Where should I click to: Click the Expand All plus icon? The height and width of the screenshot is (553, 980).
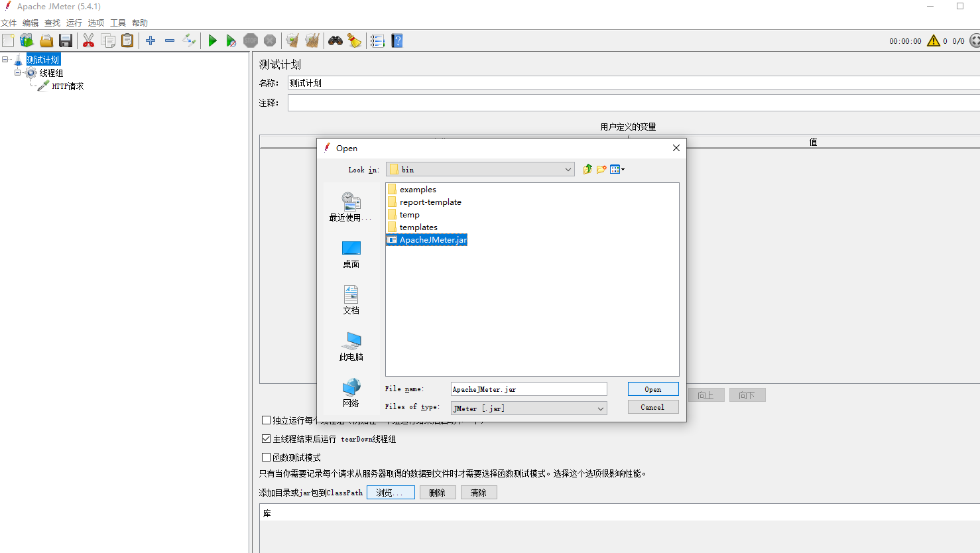(151, 41)
